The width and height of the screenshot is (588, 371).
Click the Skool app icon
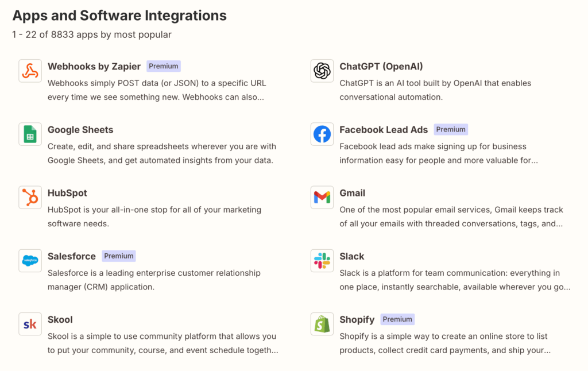[x=30, y=324]
